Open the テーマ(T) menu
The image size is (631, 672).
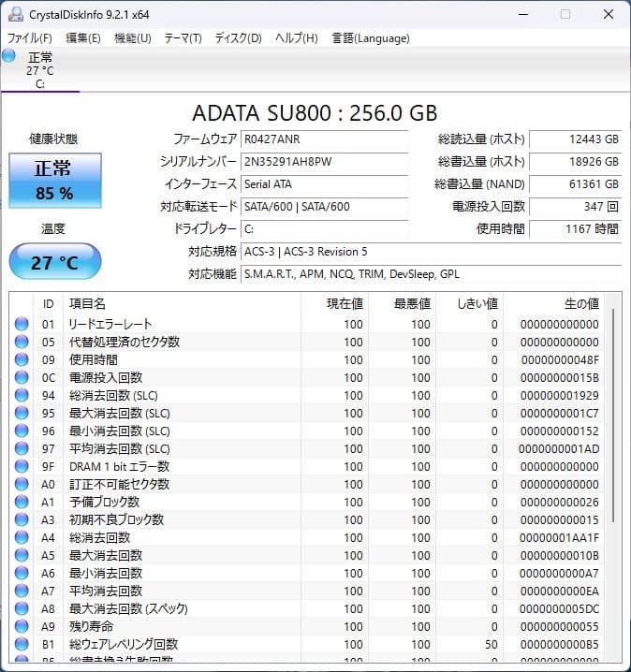click(x=183, y=38)
